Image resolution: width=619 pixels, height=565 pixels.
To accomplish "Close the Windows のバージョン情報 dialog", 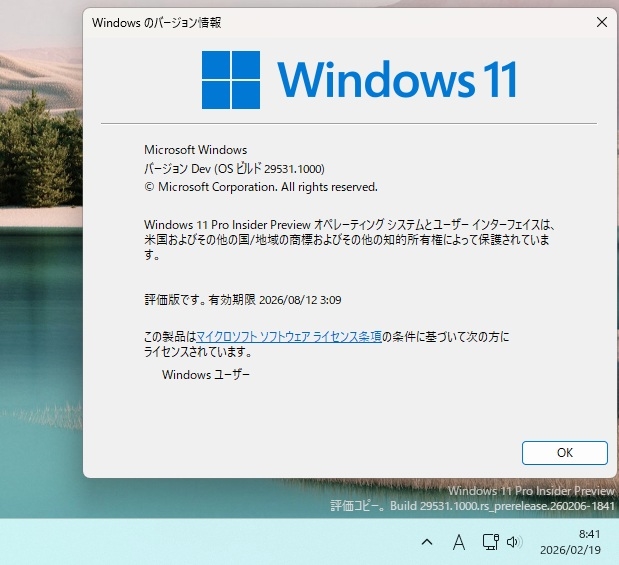I will point(602,22).
